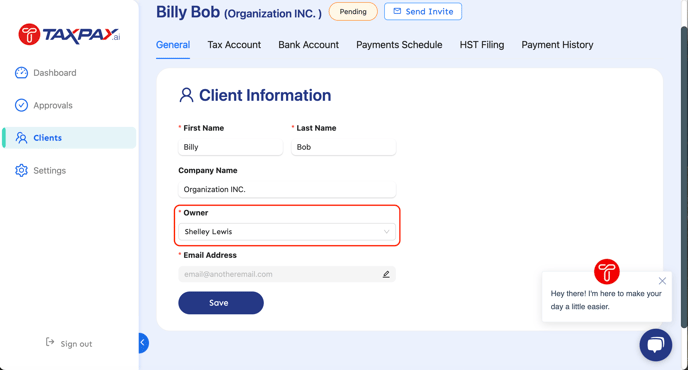Close the chat greeting popup
Screen dimensions: 688x370
(x=662, y=281)
